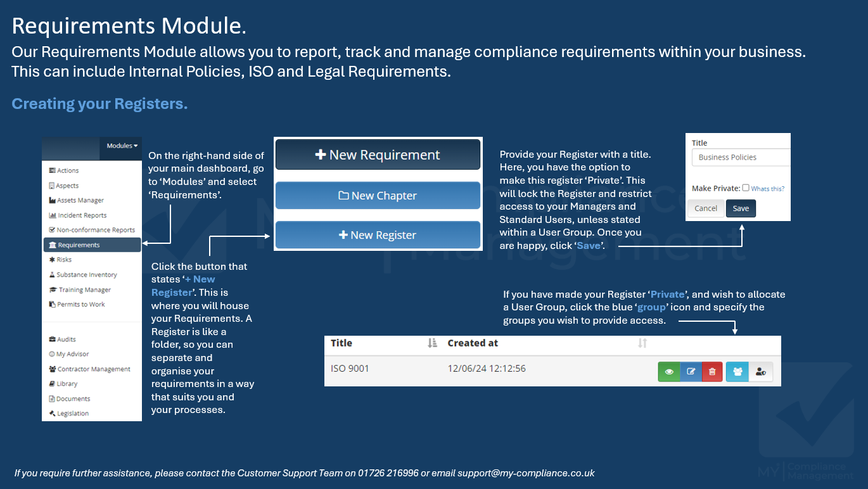The width and height of the screenshot is (868, 489).
Task: Click the user permissions icon beside group
Action: 760,372
